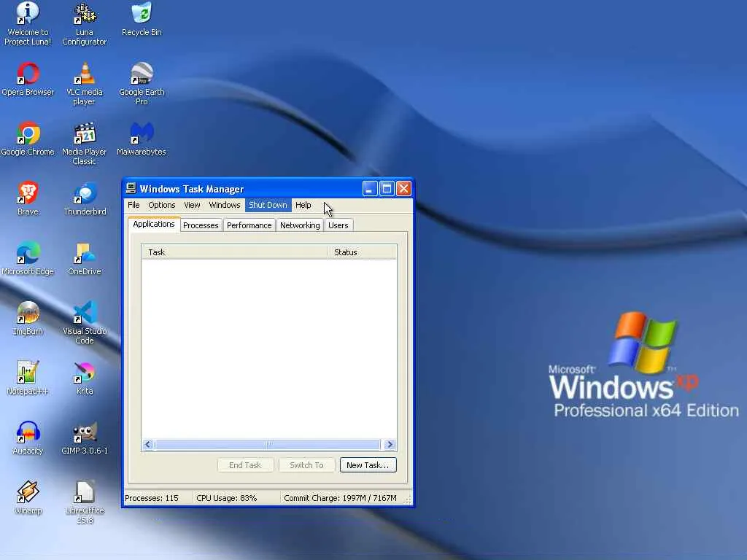Switch to the Applications tab
This screenshot has width=747, height=560.
(154, 225)
